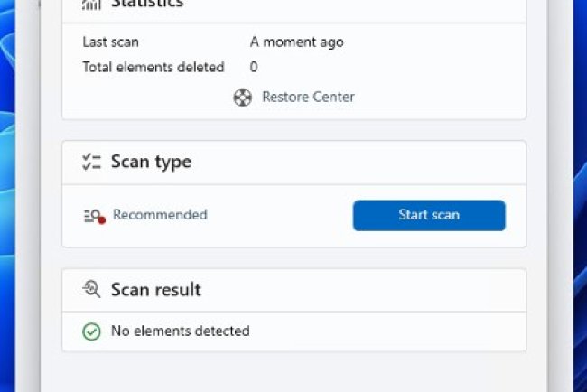Viewport: 587px width, 392px height.
Task: Click the Recommended scan mode icon
Action: click(94, 216)
